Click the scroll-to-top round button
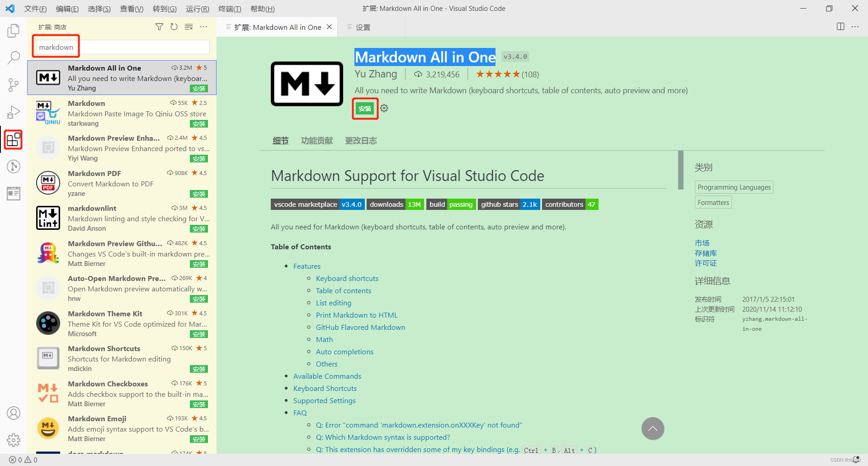 pos(653,428)
